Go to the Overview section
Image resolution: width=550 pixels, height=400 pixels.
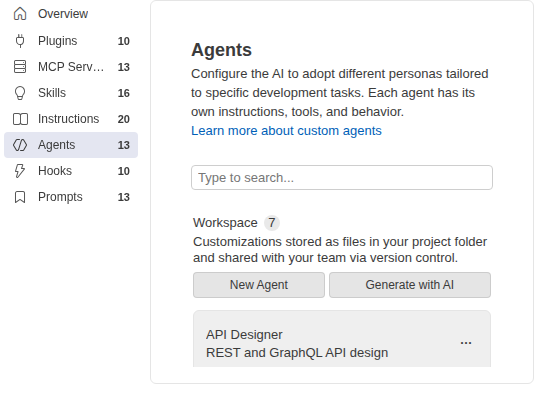[x=63, y=14]
